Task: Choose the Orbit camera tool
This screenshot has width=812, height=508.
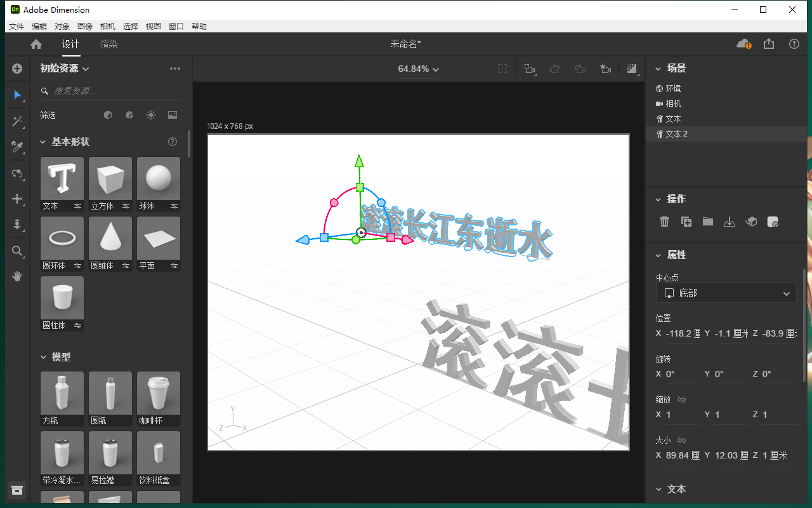Action: tap(17, 173)
